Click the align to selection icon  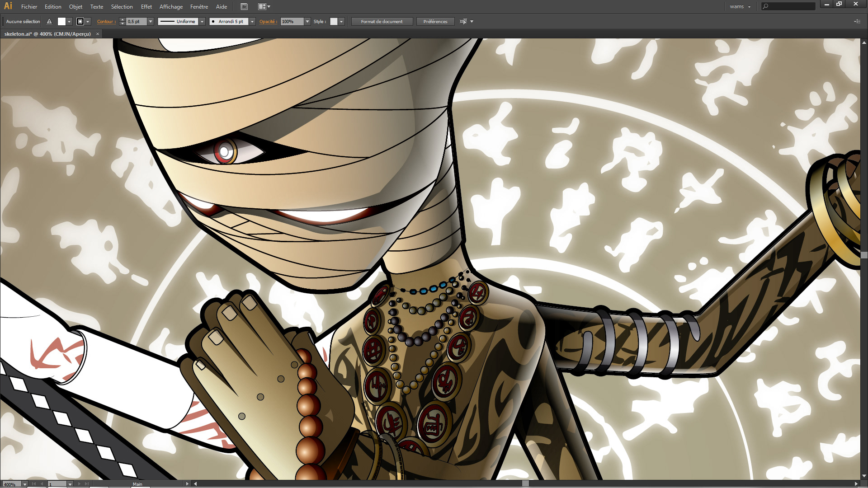pos(463,22)
